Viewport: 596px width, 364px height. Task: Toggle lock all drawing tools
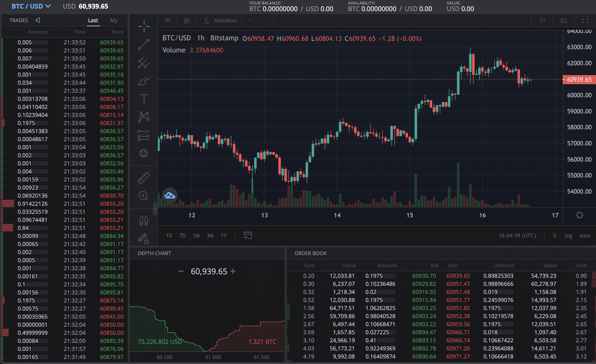144,238
